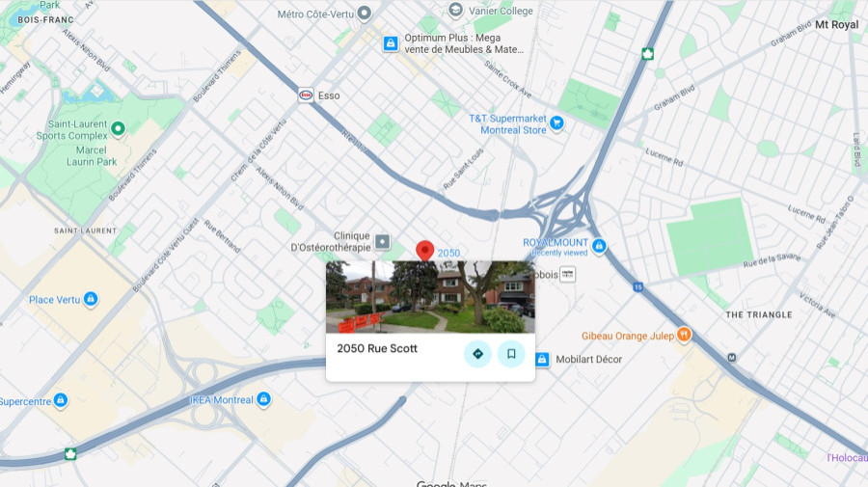The image size is (868, 487).
Task: Open the street view photo of 2050 Rue Scott
Action: 430,297
